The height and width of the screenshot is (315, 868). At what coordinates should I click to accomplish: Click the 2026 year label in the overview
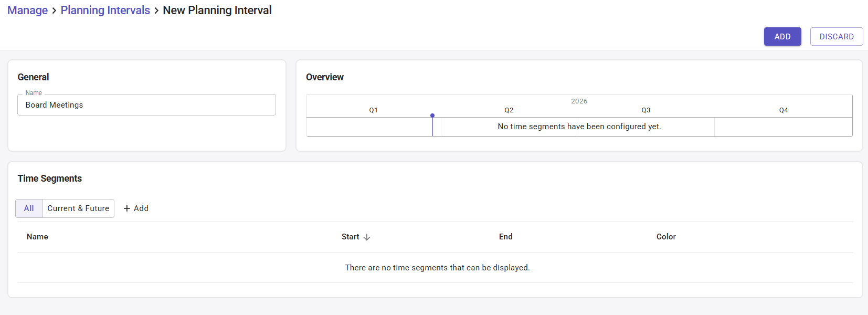(579, 101)
